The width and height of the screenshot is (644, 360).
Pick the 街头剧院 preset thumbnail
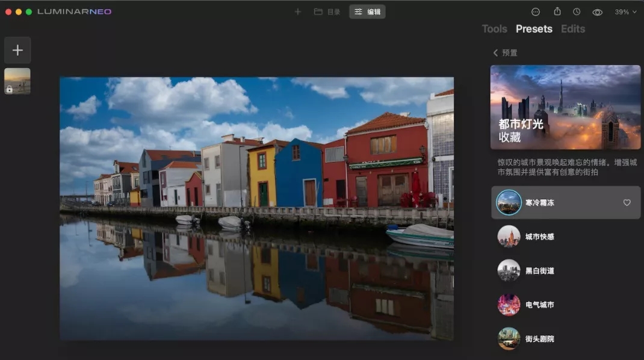coord(509,338)
